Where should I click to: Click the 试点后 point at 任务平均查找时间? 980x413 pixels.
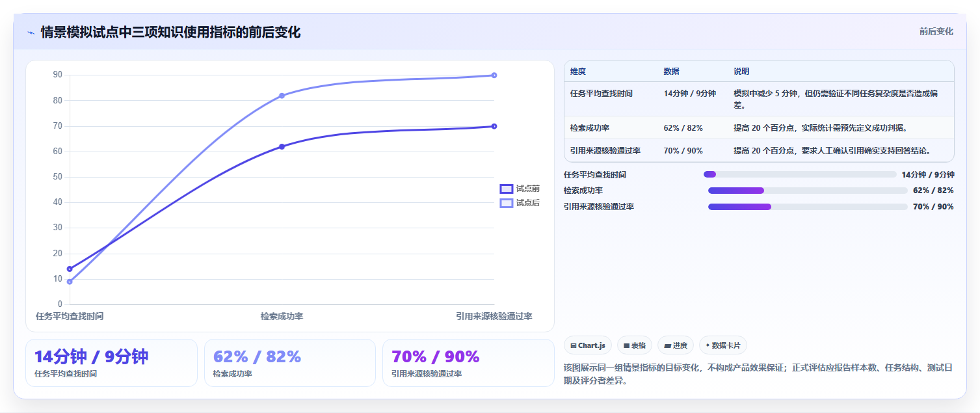coord(70,282)
